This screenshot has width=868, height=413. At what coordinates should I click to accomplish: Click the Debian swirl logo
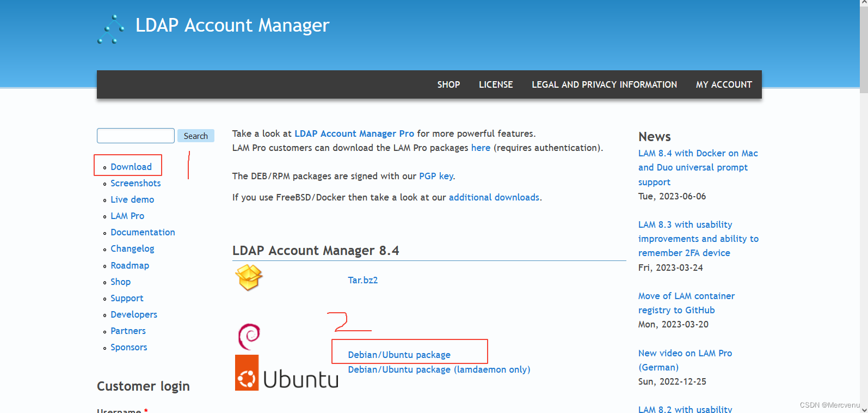click(x=249, y=337)
